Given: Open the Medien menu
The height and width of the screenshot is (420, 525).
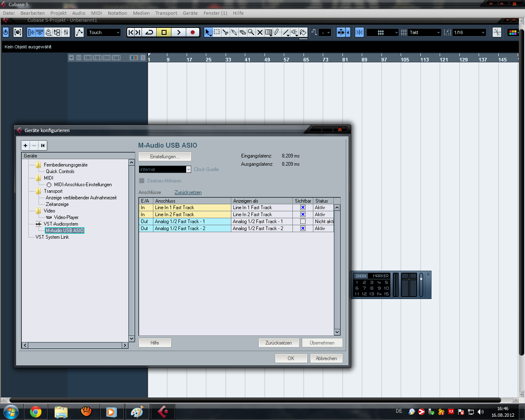Looking at the screenshot, I should click(141, 13).
